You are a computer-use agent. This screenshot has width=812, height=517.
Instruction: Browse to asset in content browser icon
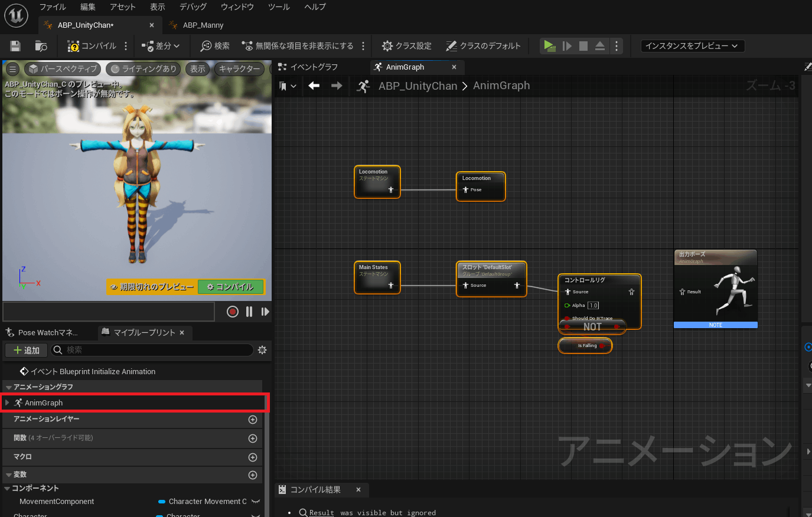pyautogui.click(x=41, y=46)
